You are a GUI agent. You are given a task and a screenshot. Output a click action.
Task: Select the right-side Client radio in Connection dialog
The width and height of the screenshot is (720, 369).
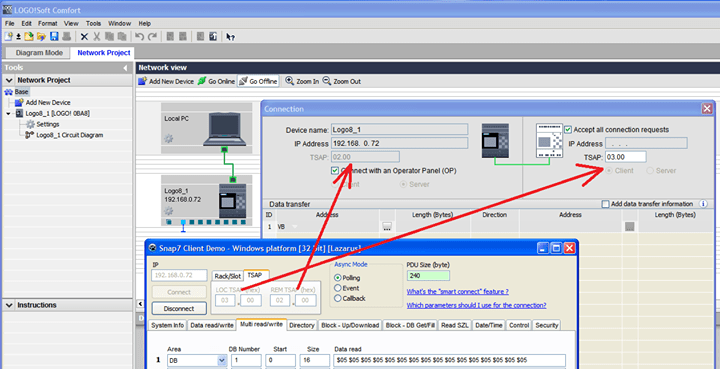[x=609, y=171]
